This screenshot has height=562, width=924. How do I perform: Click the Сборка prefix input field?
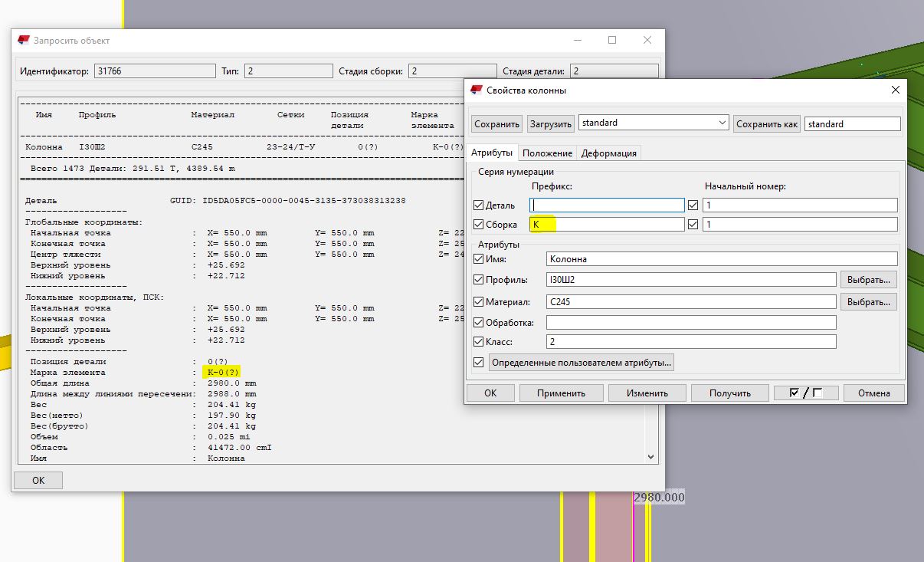[x=607, y=225]
